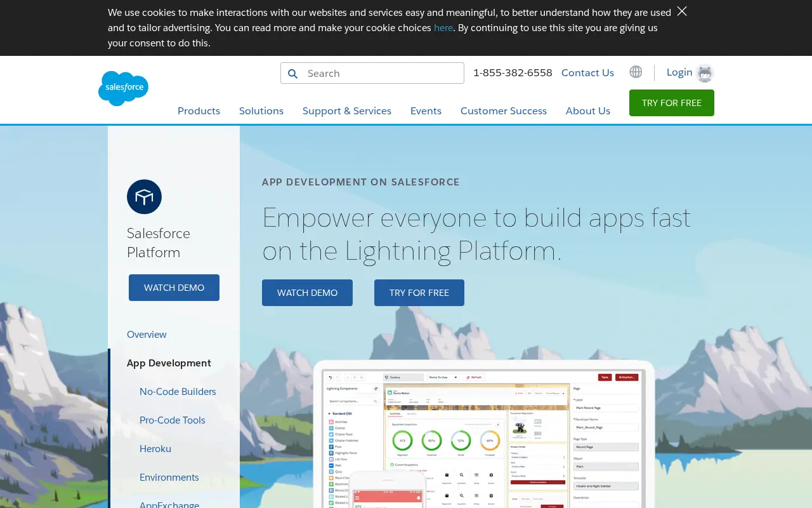Viewport: 812px width, 508px height.
Task: Dismiss the cookie banner with X
Action: coord(682,11)
